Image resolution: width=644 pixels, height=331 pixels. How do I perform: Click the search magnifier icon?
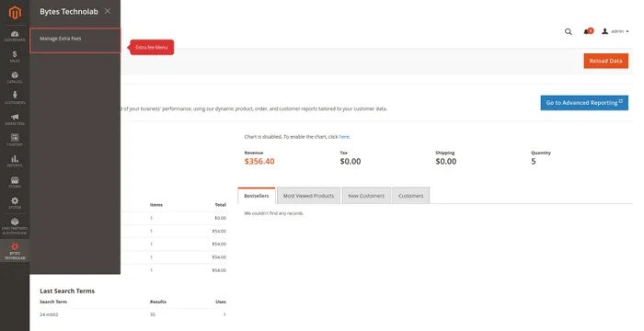pyautogui.click(x=568, y=31)
